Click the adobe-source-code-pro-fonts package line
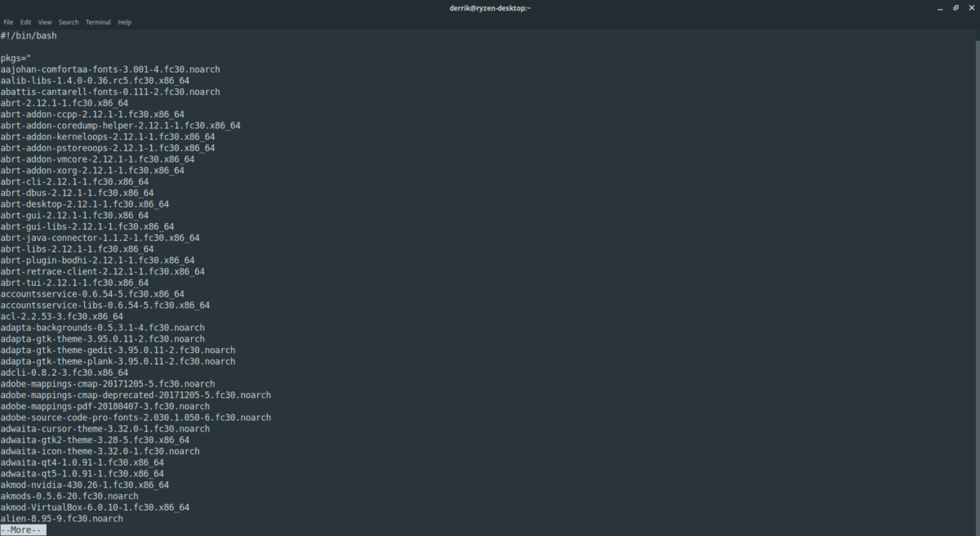 136,418
